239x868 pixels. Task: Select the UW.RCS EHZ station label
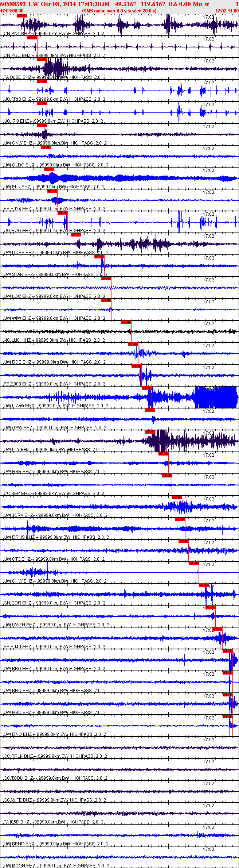[17, 362]
